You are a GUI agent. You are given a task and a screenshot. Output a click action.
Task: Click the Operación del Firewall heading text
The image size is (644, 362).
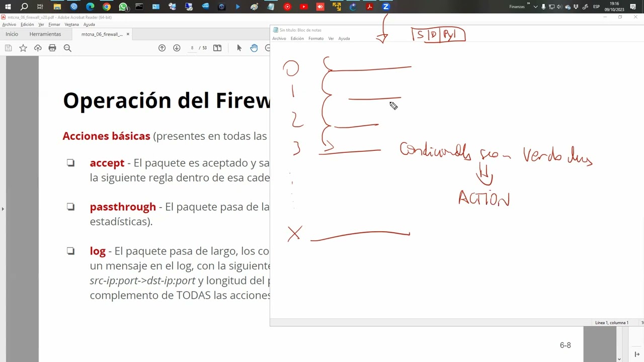click(x=167, y=101)
